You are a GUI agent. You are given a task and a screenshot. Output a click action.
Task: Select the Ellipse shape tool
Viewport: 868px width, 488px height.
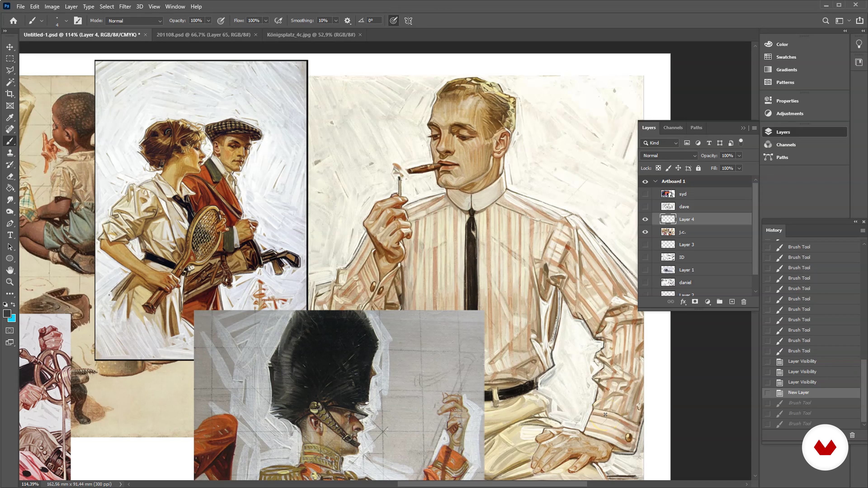(x=10, y=258)
